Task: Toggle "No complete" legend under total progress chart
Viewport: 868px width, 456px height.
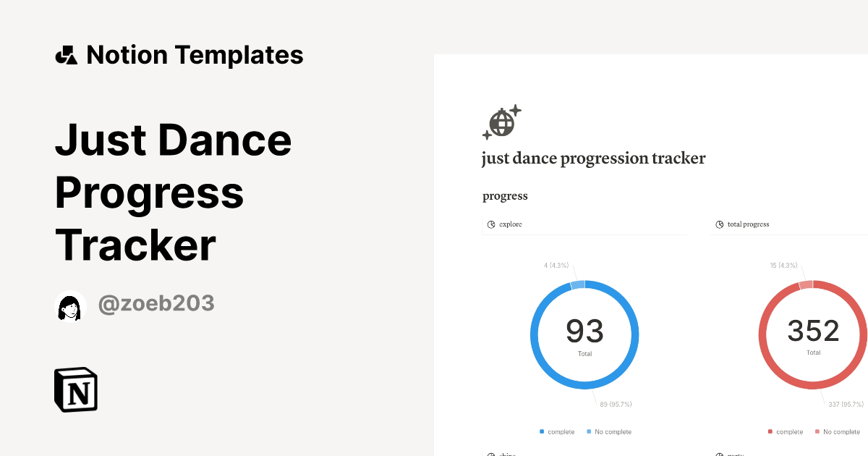Action: click(839, 431)
